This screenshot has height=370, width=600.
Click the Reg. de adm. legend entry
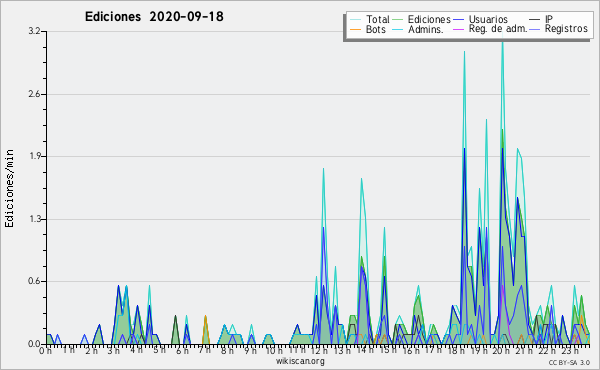[490, 29]
